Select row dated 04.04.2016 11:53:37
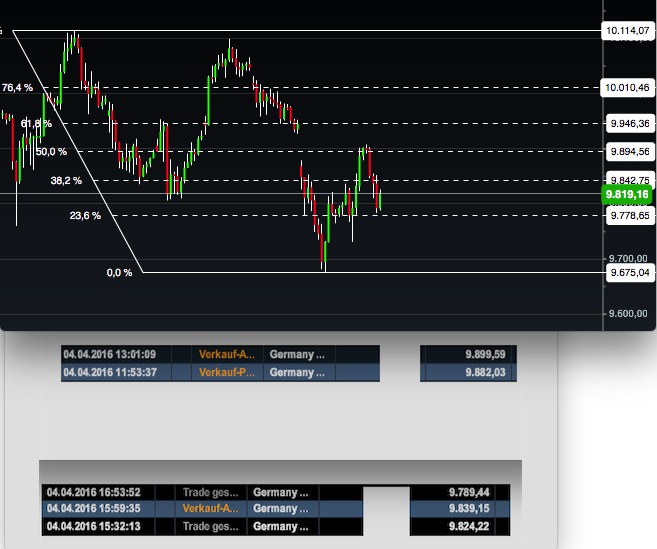The height and width of the screenshot is (549, 657). click(x=220, y=373)
